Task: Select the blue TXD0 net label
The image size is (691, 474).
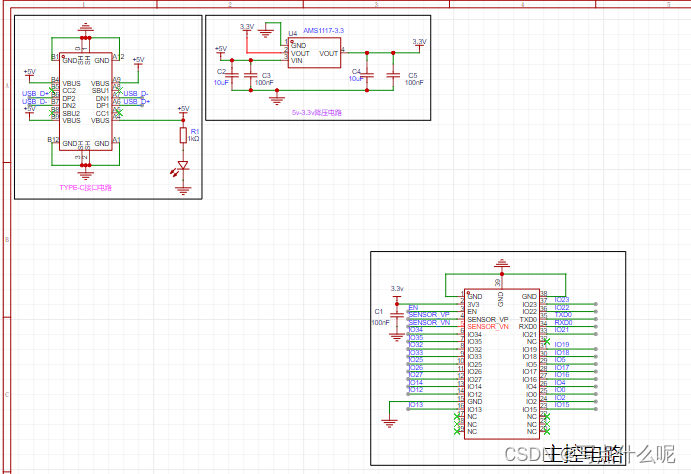Action: (563, 315)
